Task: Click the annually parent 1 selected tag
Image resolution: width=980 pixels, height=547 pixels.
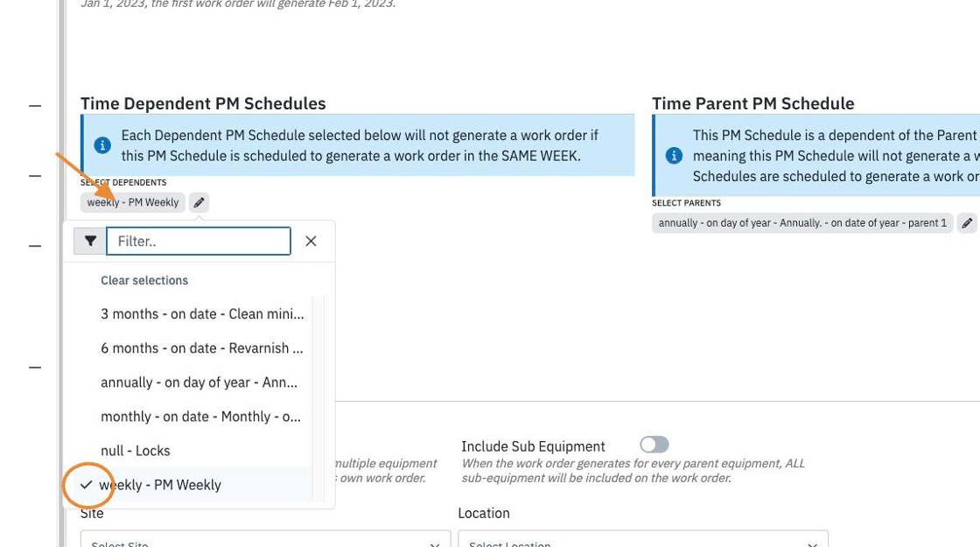Action: [802, 223]
